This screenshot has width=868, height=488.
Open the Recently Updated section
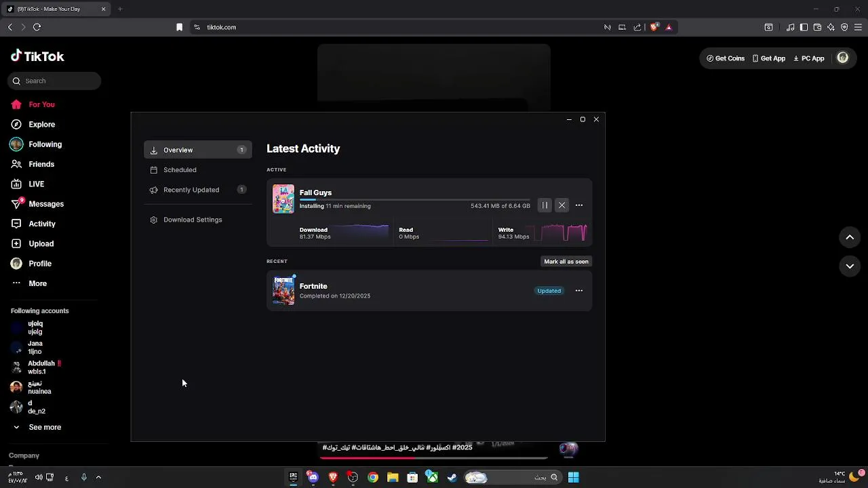[x=198, y=190]
